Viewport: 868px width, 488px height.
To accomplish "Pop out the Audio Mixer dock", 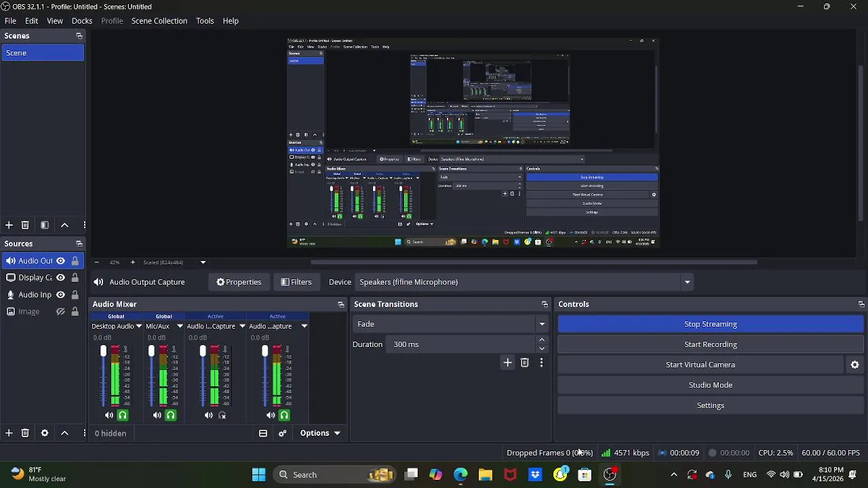I will (x=341, y=305).
